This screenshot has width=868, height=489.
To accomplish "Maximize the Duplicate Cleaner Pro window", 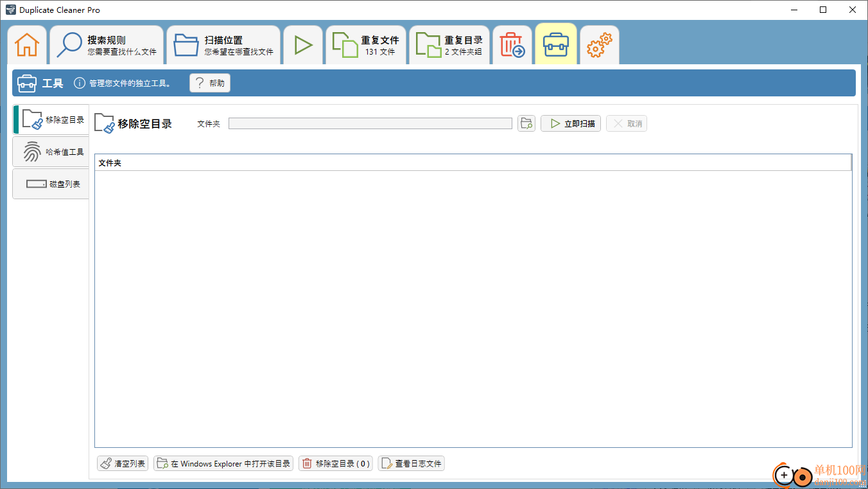I will (x=824, y=10).
